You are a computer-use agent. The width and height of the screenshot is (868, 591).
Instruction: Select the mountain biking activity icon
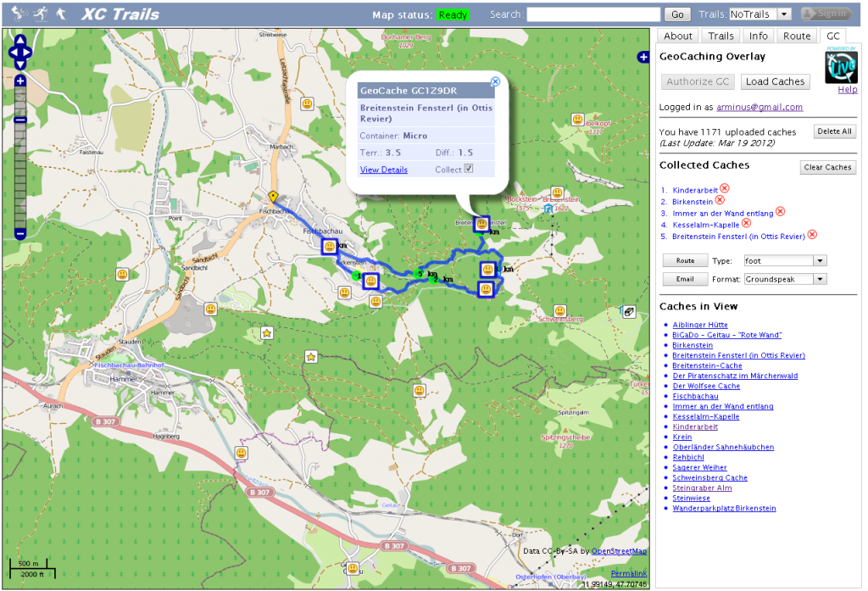click(x=19, y=14)
